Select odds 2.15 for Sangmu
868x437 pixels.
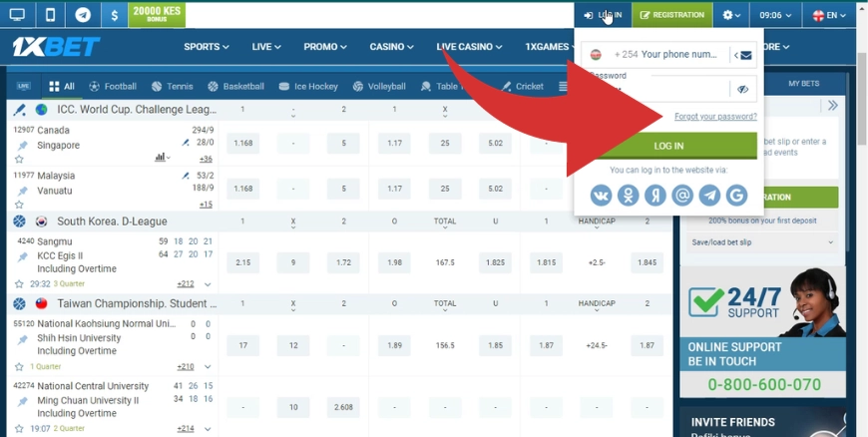click(x=243, y=262)
